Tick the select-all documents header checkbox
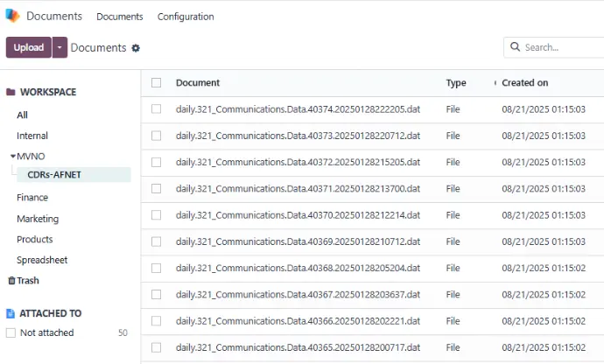604x364 pixels. pos(157,83)
